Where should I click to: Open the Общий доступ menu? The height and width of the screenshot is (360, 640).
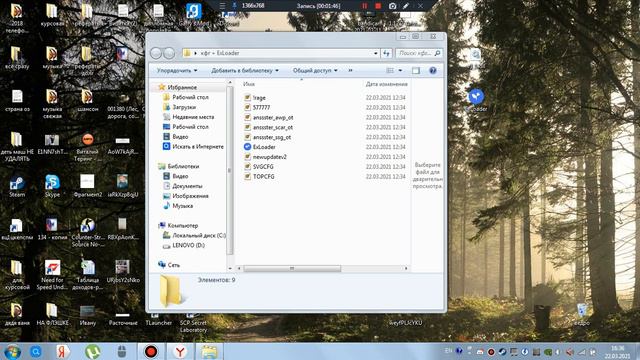tap(315, 71)
